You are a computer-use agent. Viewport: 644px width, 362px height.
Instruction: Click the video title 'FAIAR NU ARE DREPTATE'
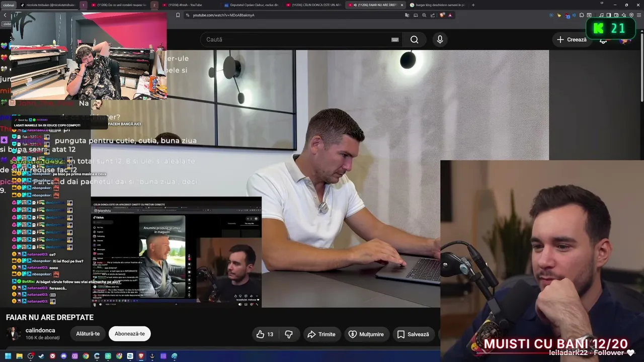coord(50,317)
